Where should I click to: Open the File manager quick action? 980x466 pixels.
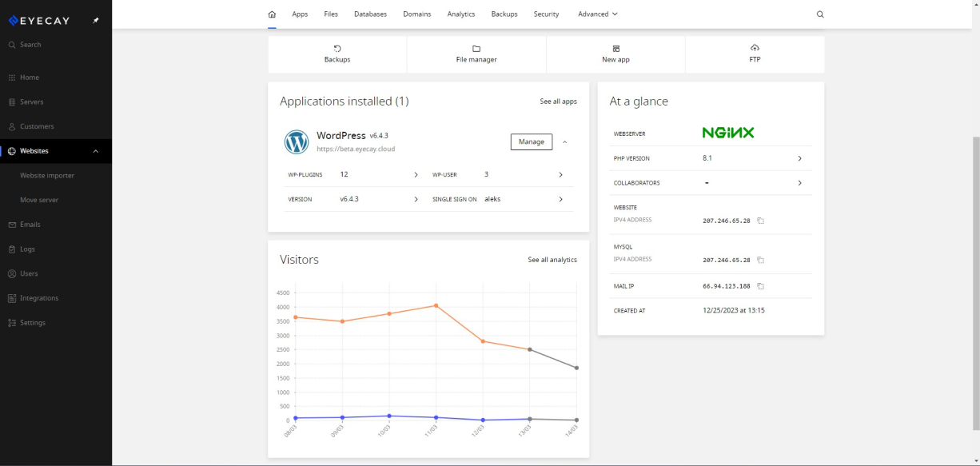(x=476, y=54)
